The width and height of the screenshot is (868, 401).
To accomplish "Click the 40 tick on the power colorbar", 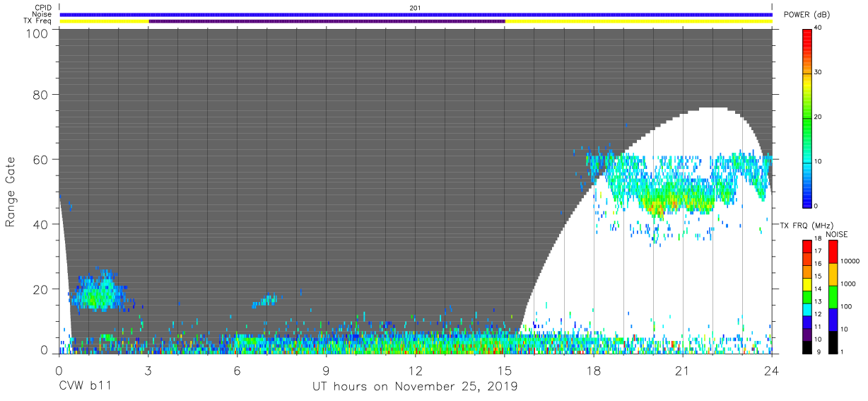I will (x=818, y=28).
